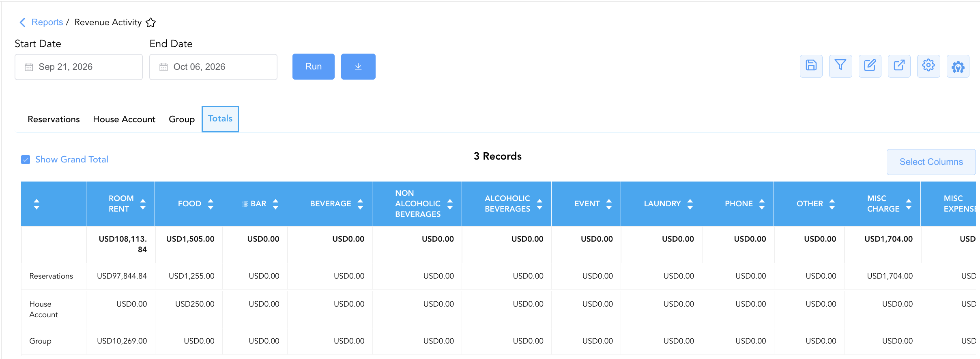Sort by Non Alcoholic Beverages column arrows
Viewport: 980px width, 359px height.
click(x=450, y=204)
